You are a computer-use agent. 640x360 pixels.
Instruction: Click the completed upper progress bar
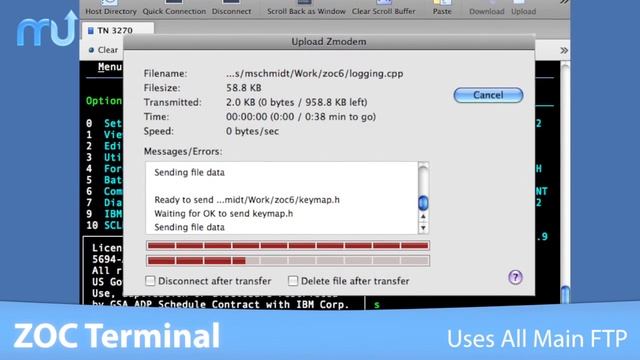pos(288,245)
